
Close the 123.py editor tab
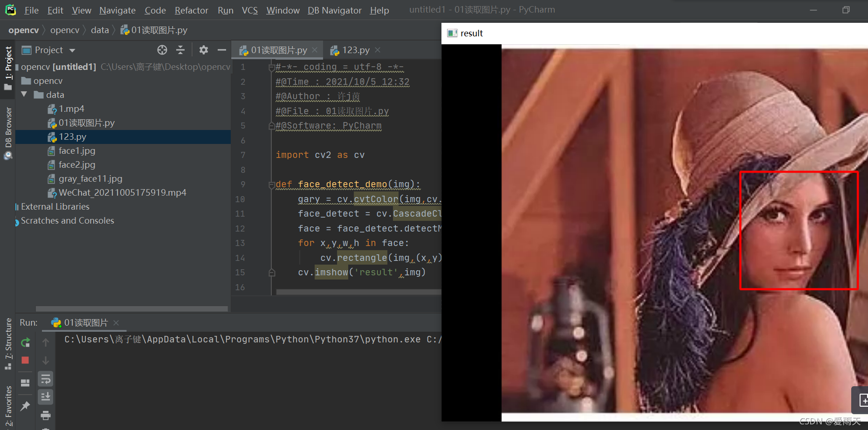(378, 50)
